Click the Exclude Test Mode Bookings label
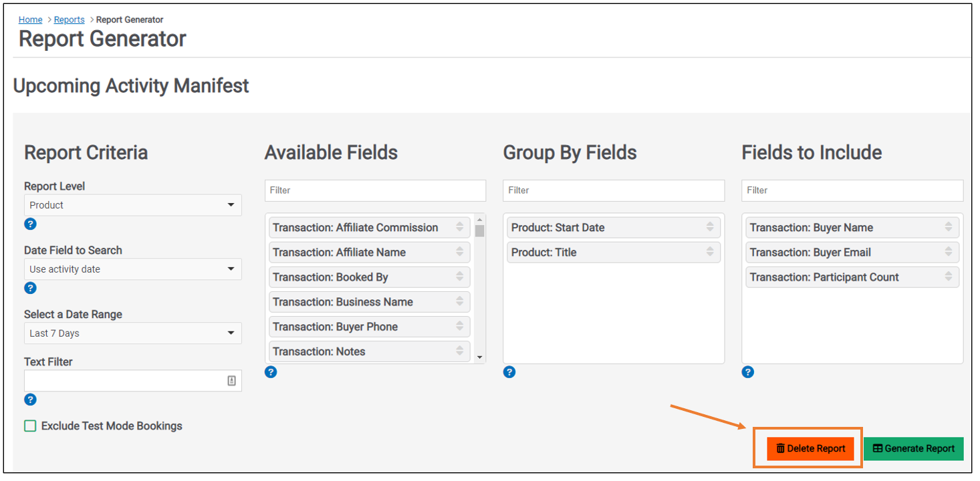This screenshot has height=481, width=980. (x=112, y=426)
